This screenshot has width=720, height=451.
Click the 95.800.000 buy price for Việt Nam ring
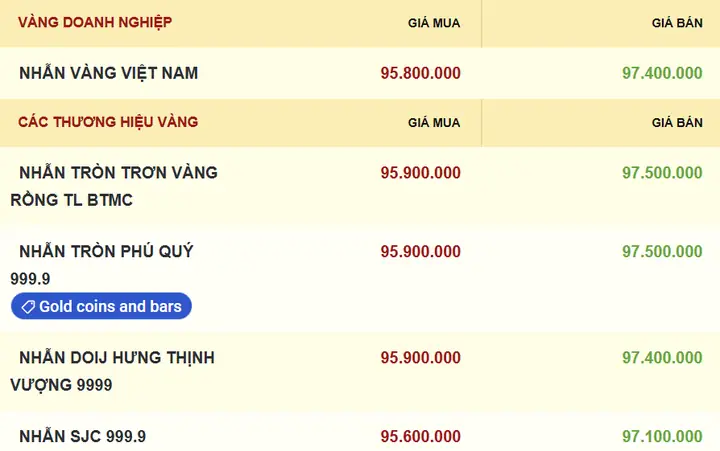(x=421, y=73)
